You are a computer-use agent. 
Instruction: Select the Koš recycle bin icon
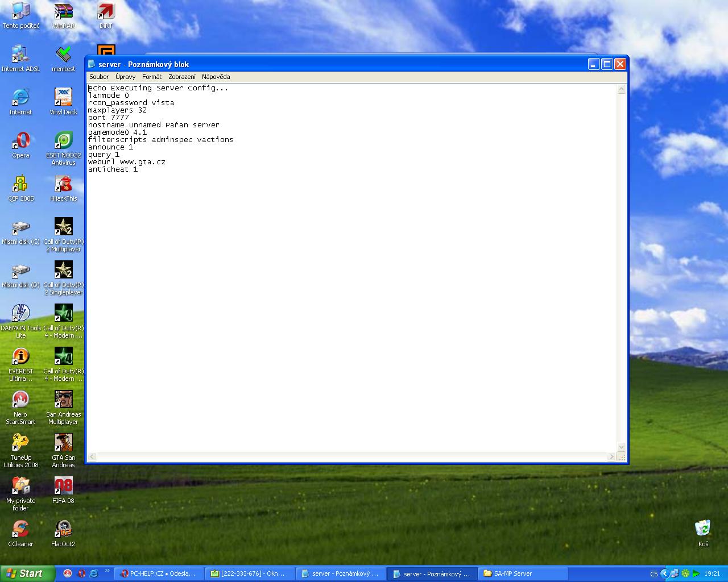[704, 534]
